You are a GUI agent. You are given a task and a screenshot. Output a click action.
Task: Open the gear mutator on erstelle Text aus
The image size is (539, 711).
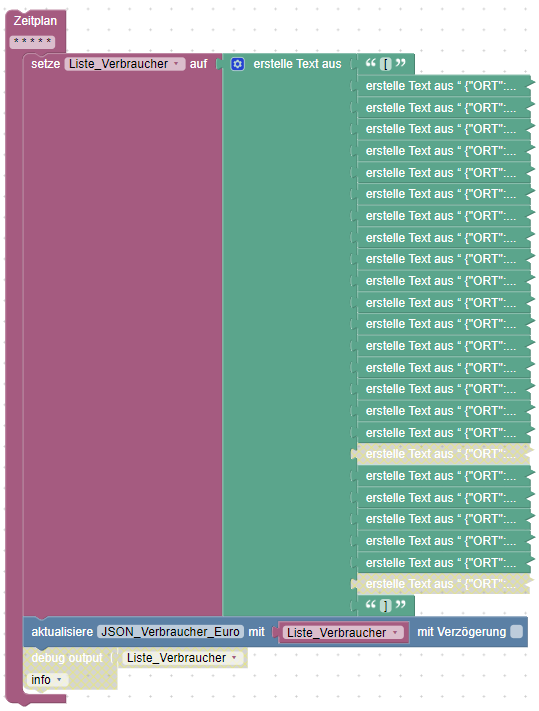point(237,64)
